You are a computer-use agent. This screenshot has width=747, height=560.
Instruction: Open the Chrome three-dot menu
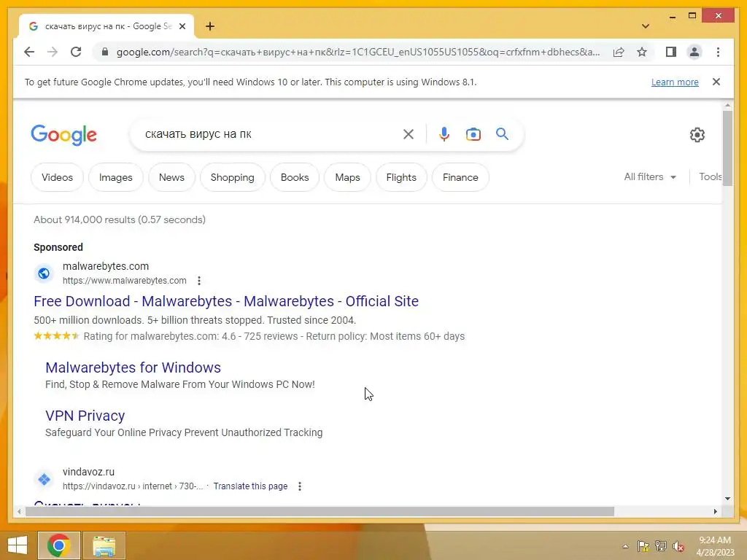pyautogui.click(x=718, y=52)
